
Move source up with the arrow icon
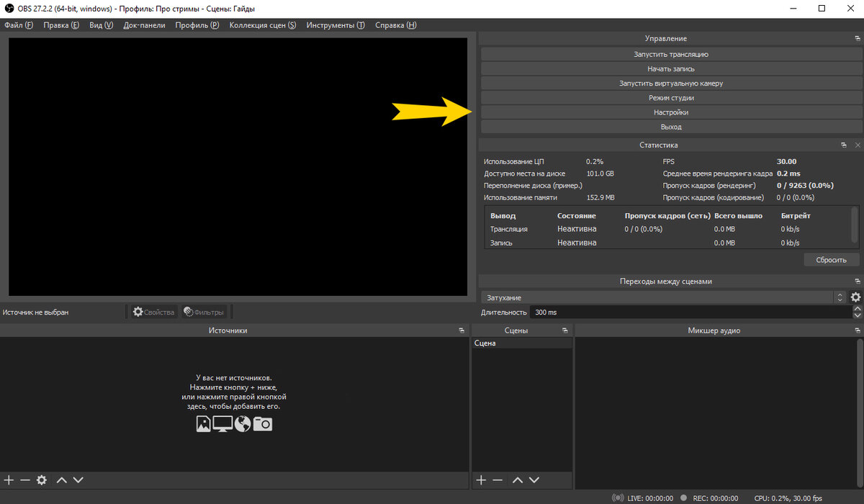62,480
